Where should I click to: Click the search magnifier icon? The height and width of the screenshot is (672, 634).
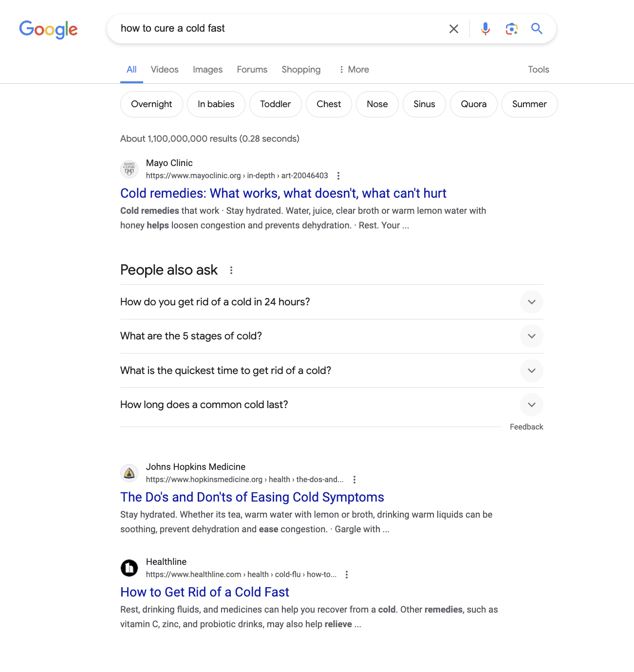pos(537,29)
